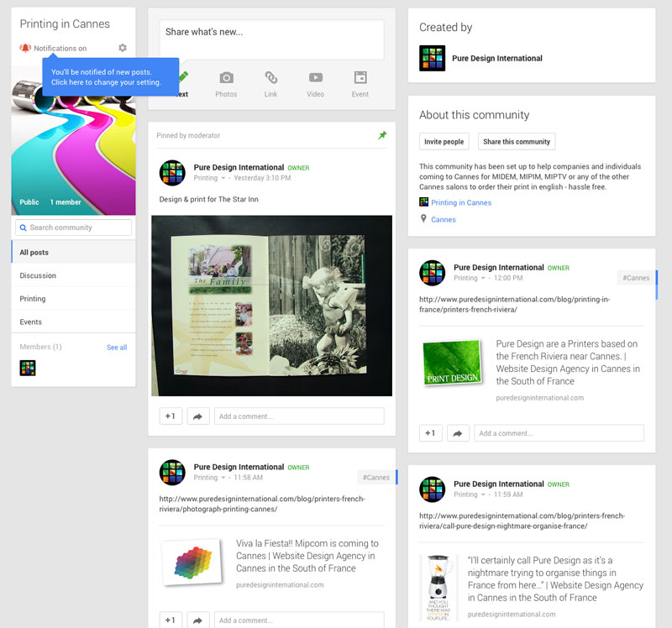Add a comment on the 11:58 AM post
This screenshot has height=628, width=672.
(x=299, y=620)
